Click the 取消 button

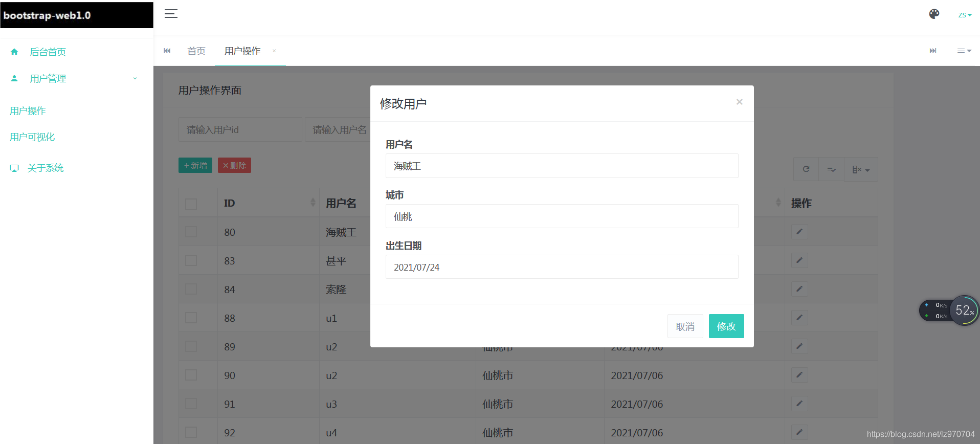tap(685, 326)
